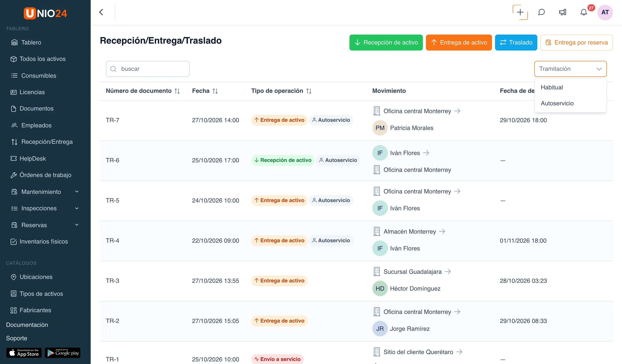The width and height of the screenshot is (622, 364).
Task: Open the AT user avatar menu
Action: click(605, 12)
